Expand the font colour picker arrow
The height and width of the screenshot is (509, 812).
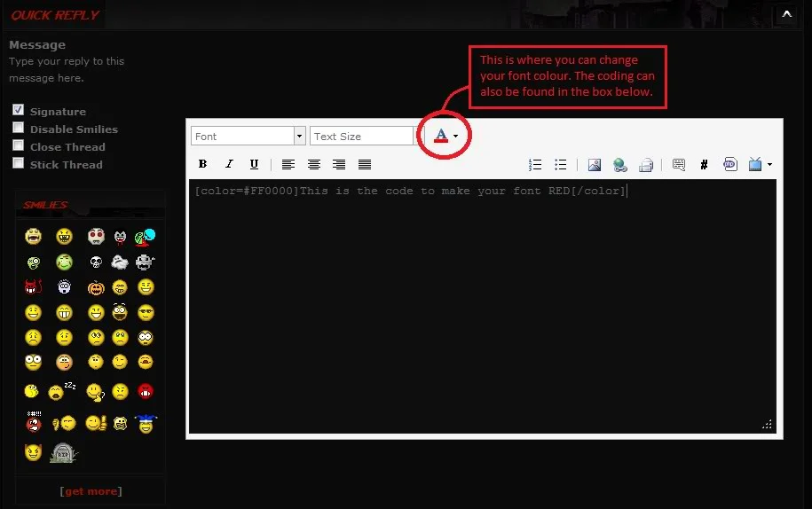[x=456, y=136]
